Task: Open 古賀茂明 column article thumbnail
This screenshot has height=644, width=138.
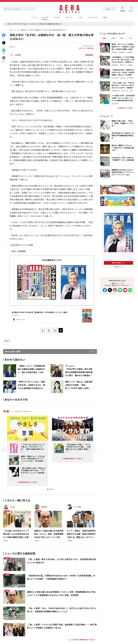Action: 48,519
